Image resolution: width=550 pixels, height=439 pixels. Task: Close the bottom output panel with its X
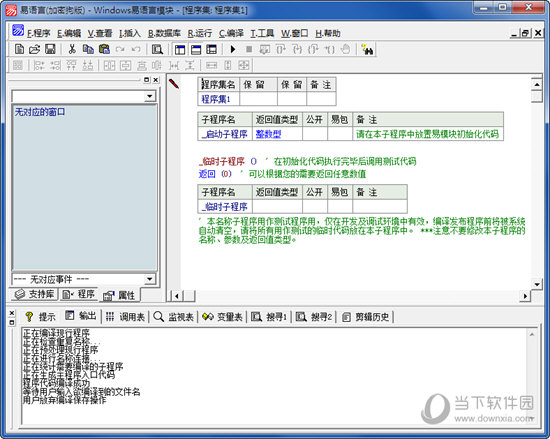(x=12, y=313)
